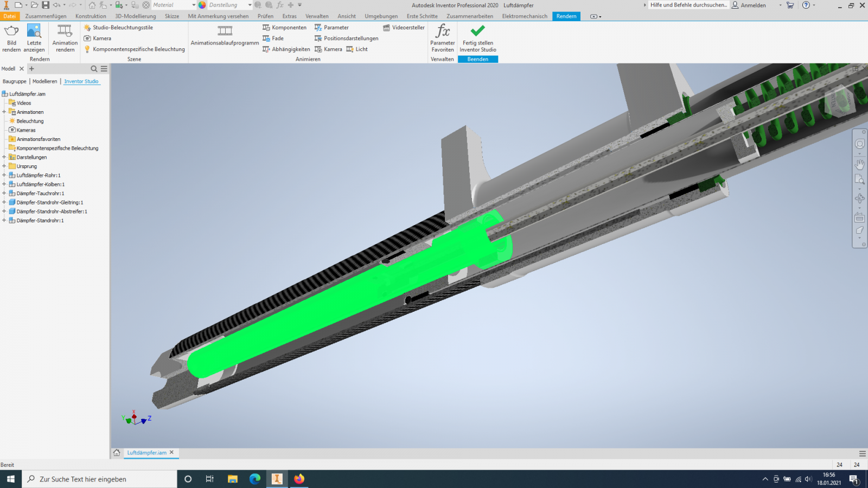Close the Luftdämpfer.iam document tab
The image size is (868, 488).
pyautogui.click(x=171, y=452)
